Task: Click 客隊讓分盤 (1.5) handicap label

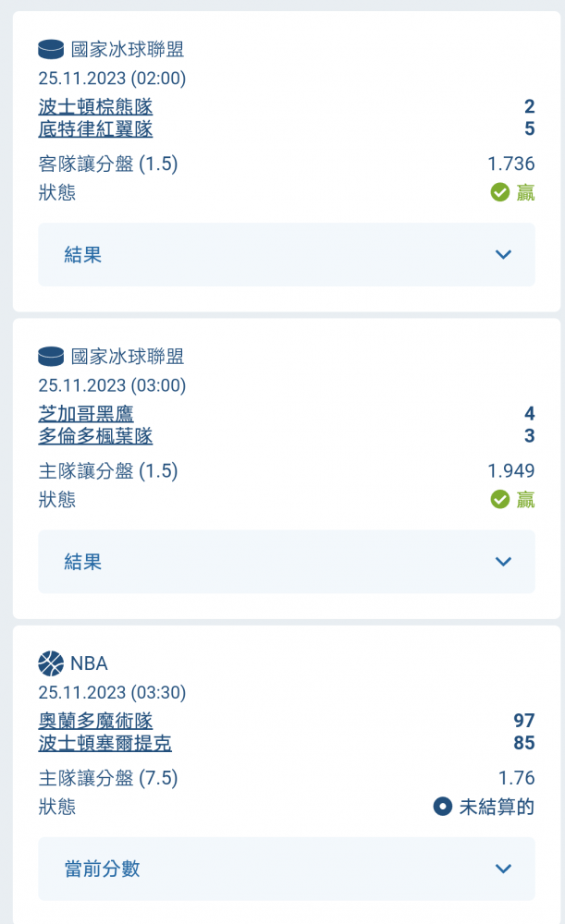Action: click(x=108, y=164)
